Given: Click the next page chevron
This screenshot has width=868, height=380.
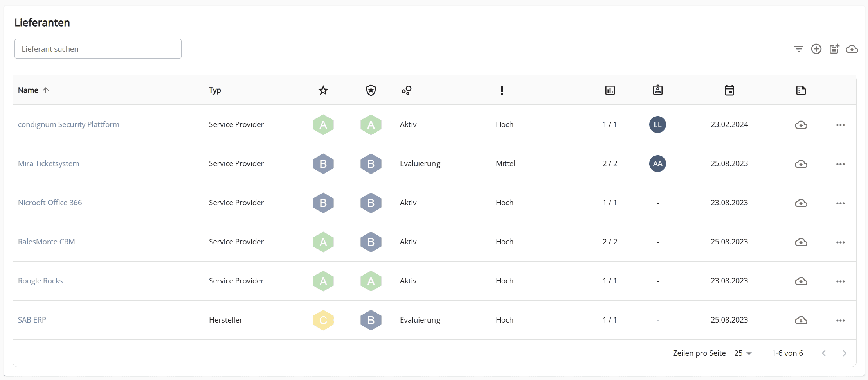Looking at the screenshot, I should (x=844, y=353).
